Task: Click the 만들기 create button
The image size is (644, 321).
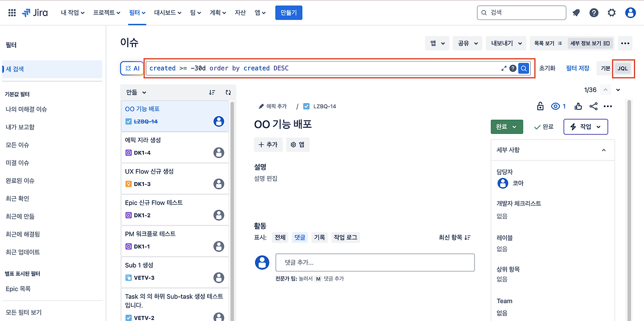Action: [x=288, y=13]
